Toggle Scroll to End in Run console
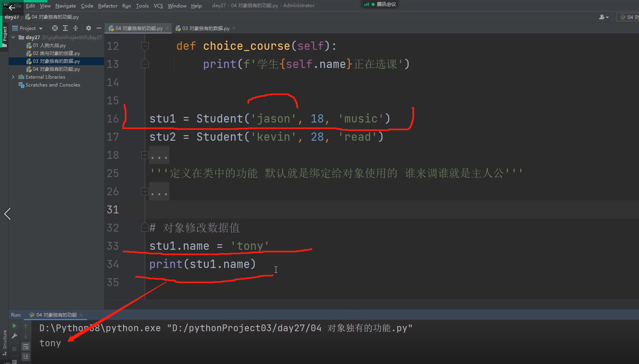639x364 pixels. 26,356
